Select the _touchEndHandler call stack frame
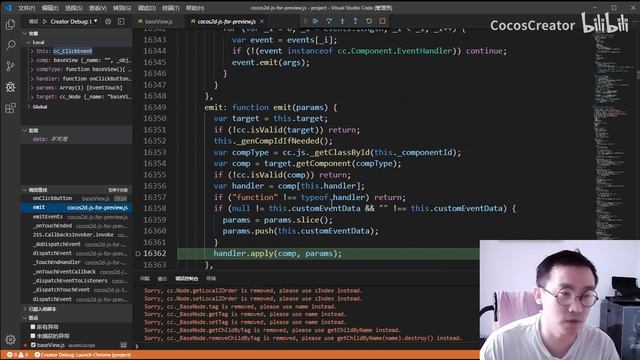The height and width of the screenshot is (360, 640). click(x=76, y=262)
